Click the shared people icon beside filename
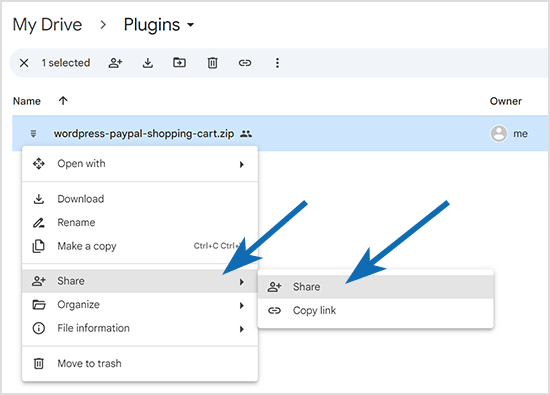 point(246,134)
